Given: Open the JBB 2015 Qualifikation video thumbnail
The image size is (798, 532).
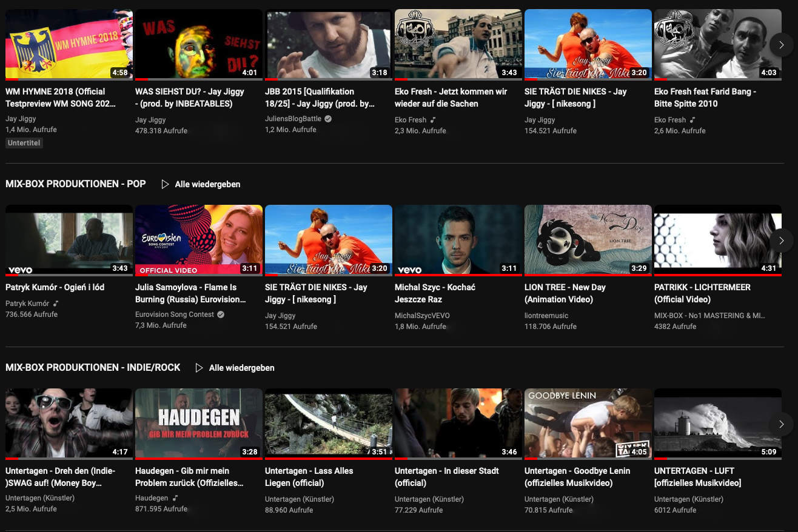Looking at the screenshot, I should pos(329,44).
